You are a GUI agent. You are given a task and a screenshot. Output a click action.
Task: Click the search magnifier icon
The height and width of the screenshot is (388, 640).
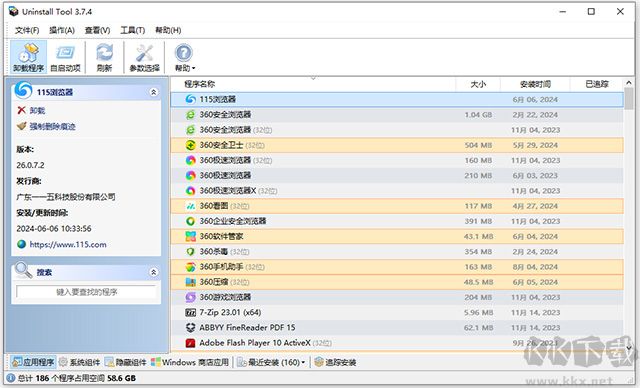pyautogui.click(x=23, y=270)
